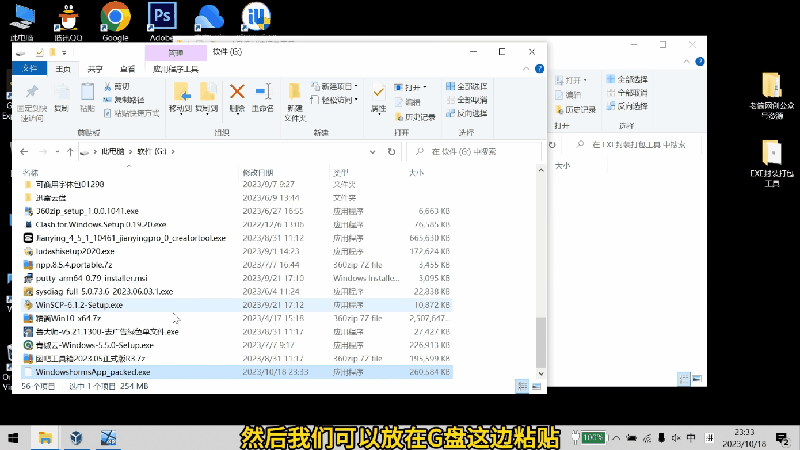
Task: Click the red Delete icon
Action: tap(237, 95)
